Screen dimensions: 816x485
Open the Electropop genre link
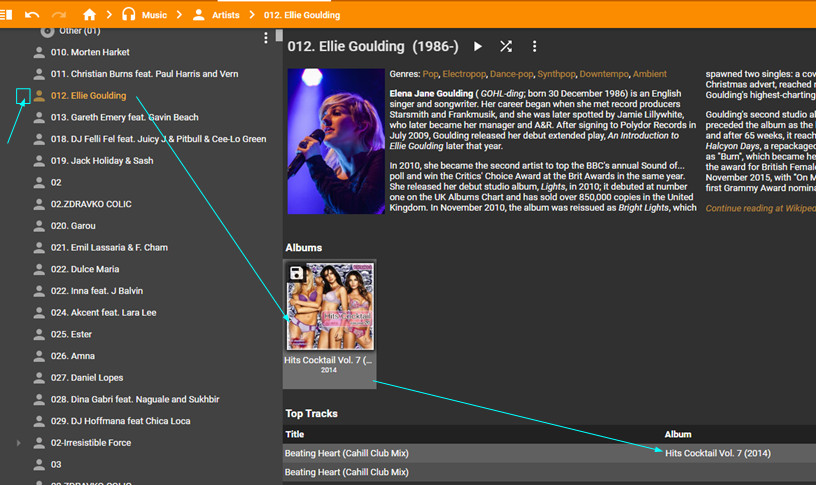coord(464,74)
